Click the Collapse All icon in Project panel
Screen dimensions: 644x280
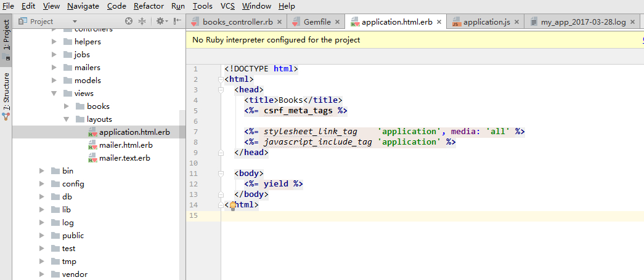point(142,22)
